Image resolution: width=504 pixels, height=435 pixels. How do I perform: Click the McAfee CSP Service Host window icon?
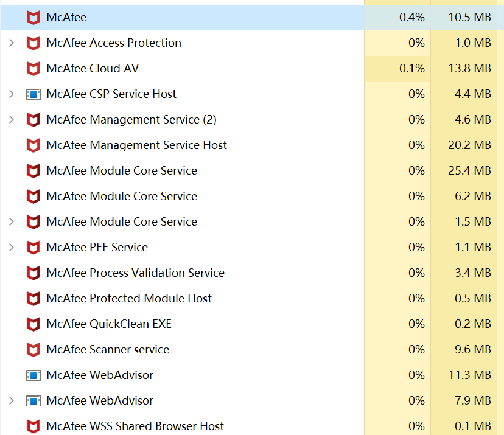(x=33, y=94)
